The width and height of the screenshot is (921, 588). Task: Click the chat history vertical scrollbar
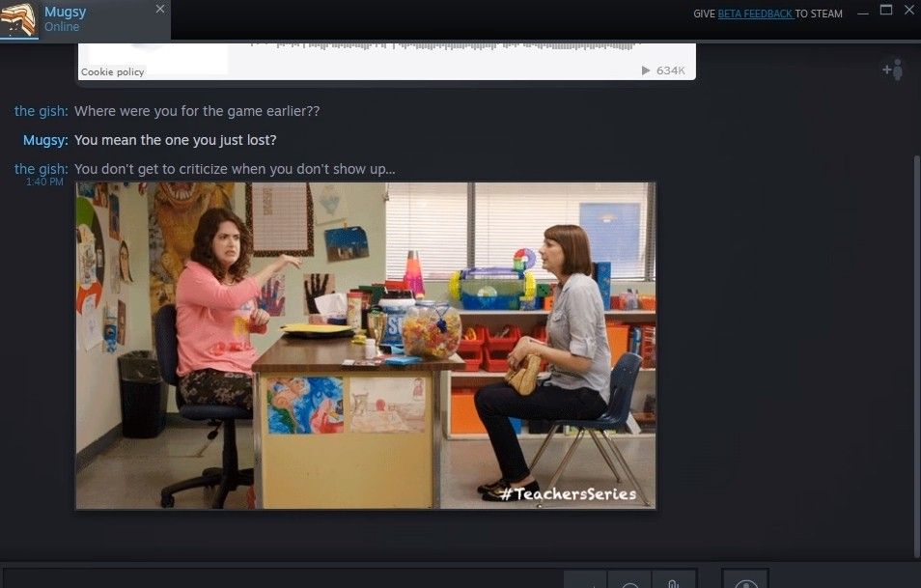coord(917,356)
